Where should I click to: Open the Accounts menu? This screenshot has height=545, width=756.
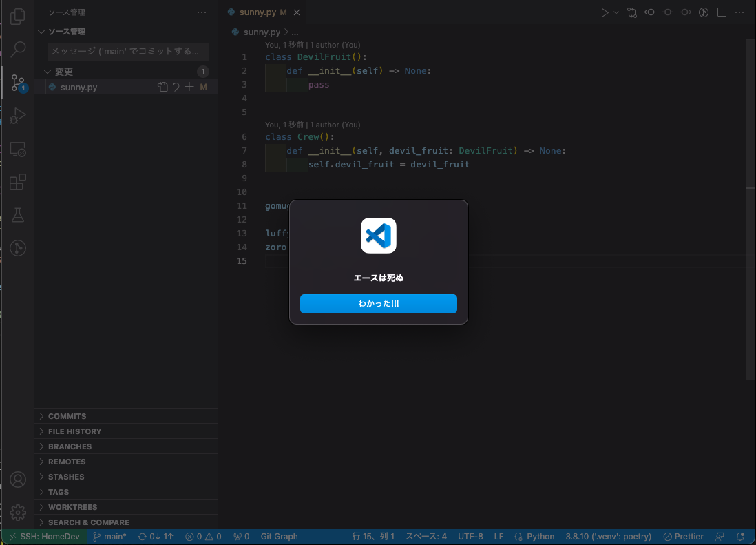coord(18,480)
